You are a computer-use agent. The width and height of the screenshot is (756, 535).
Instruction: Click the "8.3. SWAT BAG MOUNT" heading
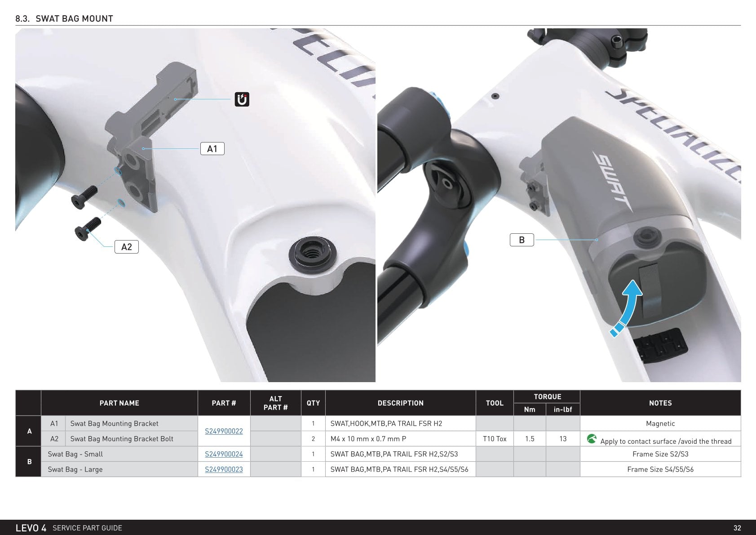[x=64, y=18]
